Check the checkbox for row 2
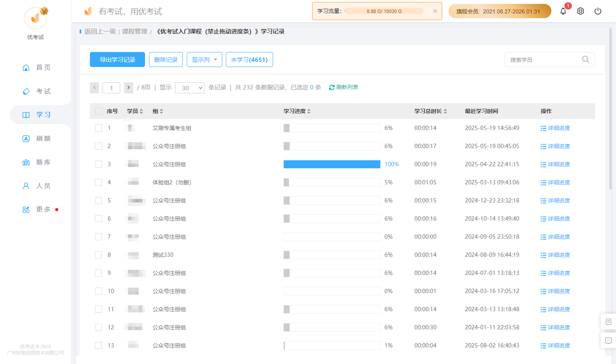Viewport: 616px width, 364px height. 99,146
